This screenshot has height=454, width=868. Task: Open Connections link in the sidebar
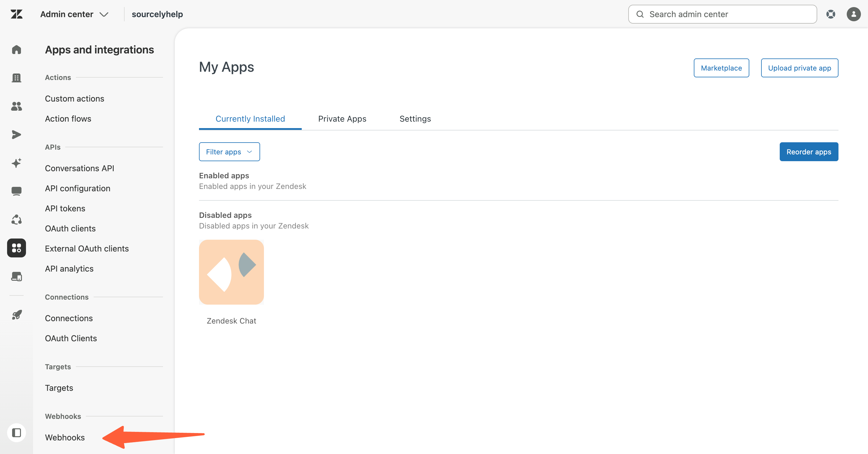pos(69,318)
